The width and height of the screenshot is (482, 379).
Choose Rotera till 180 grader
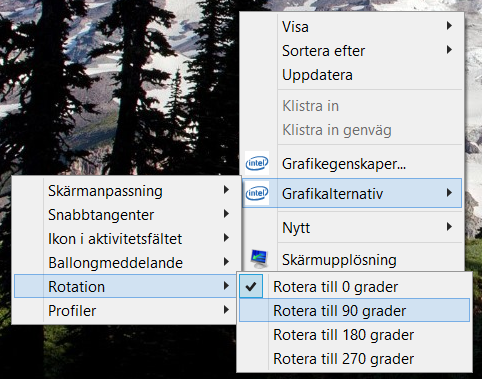point(354,335)
